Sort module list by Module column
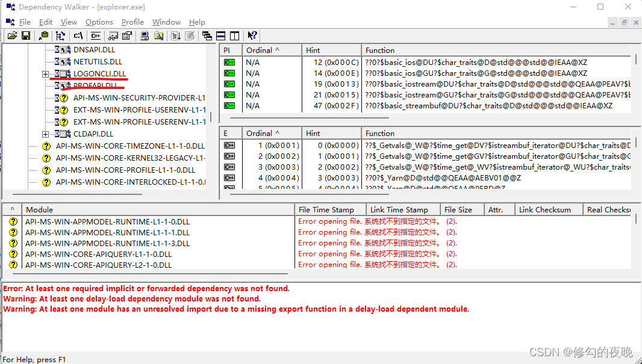Screen dimensions: 642x364 point(158,210)
